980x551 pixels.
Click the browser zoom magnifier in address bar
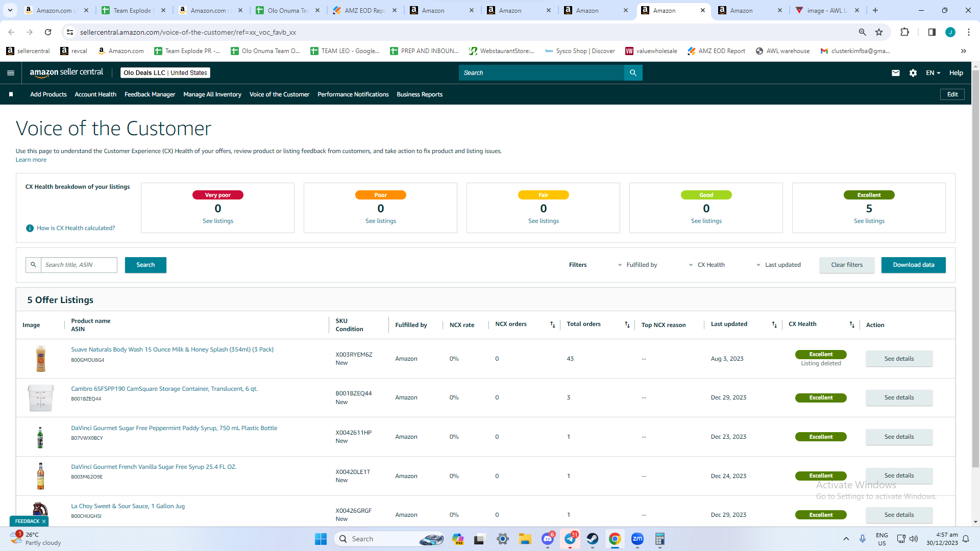click(863, 32)
